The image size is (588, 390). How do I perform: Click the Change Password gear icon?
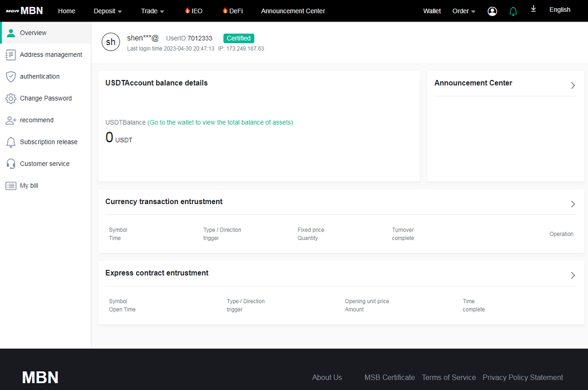click(x=10, y=99)
